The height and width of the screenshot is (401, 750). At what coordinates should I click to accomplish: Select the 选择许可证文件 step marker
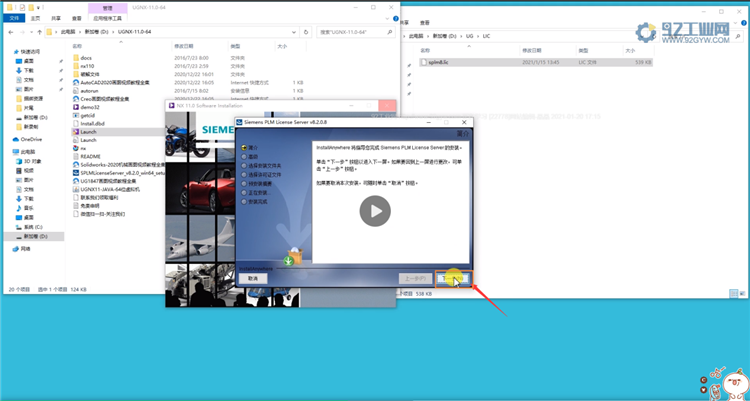coord(261,175)
